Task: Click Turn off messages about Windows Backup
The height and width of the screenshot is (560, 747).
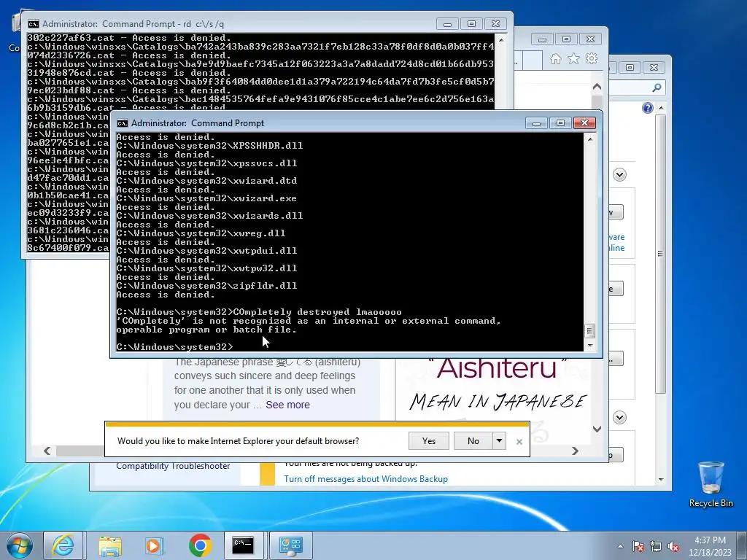Action: point(366,479)
